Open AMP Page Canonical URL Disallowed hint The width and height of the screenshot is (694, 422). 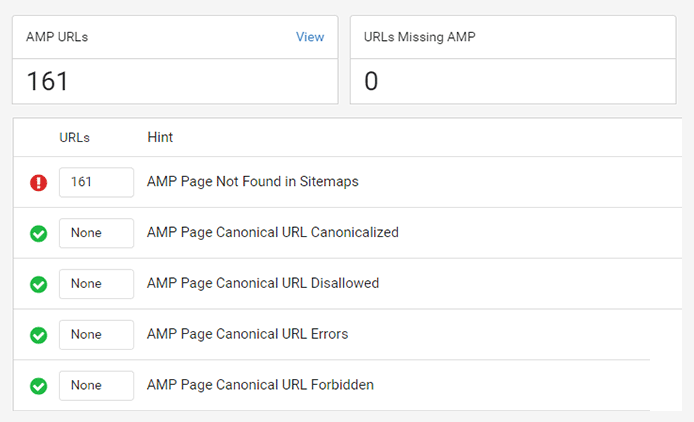click(263, 283)
